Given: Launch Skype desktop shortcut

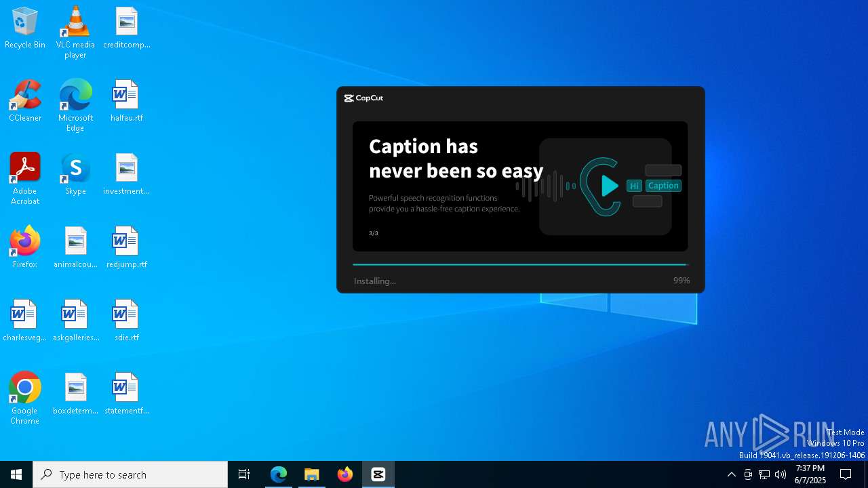Looking at the screenshot, I should tap(75, 175).
